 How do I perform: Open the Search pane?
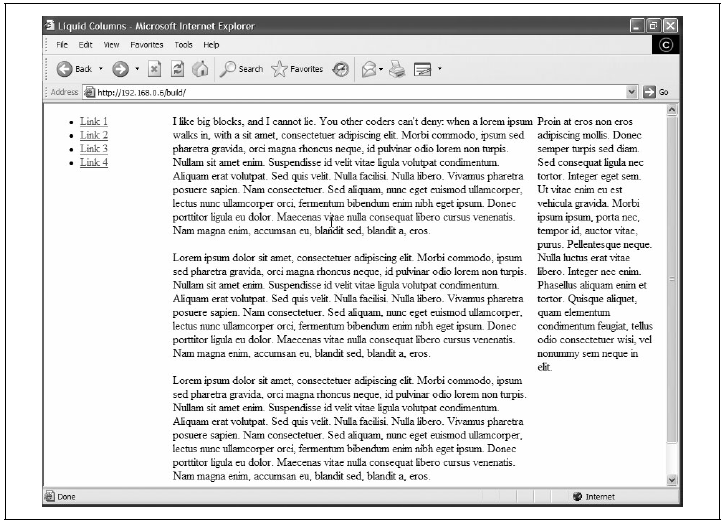tap(242, 69)
